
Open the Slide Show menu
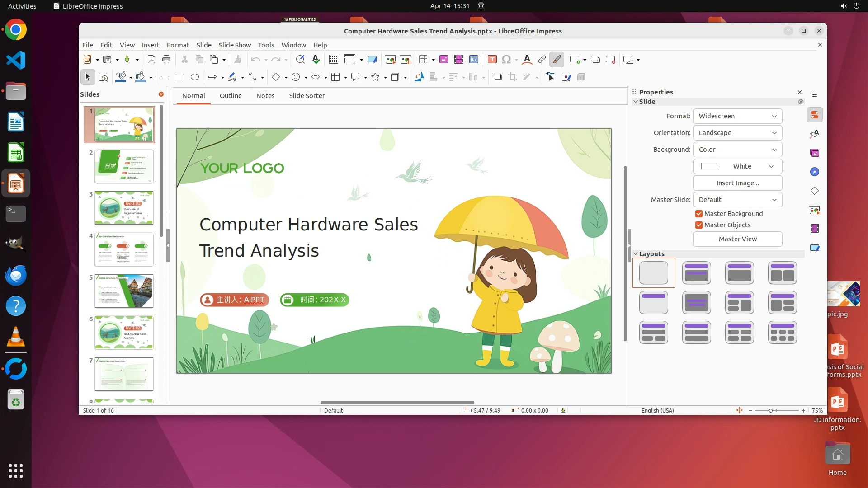(235, 45)
